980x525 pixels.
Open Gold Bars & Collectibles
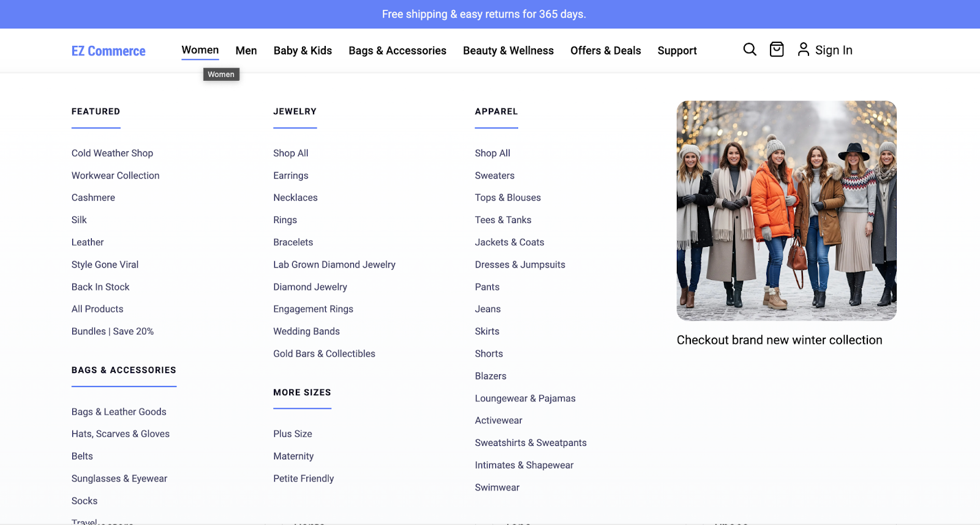tap(324, 353)
